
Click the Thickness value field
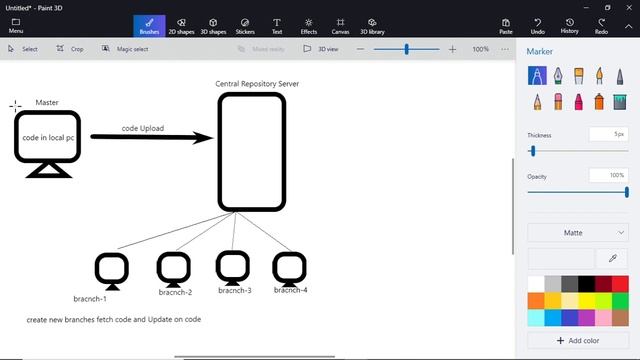pyautogui.click(x=609, y=134)
